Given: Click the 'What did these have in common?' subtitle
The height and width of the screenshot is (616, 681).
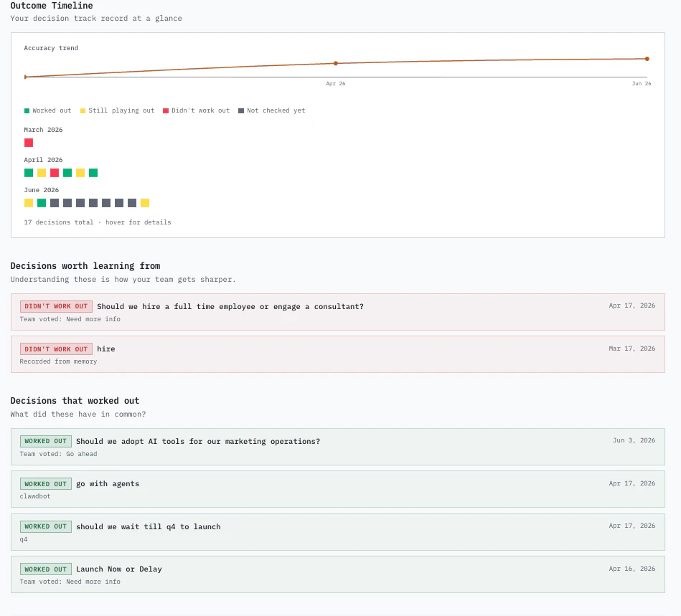Looking at the screenshot, I should (x=78, y=414).
